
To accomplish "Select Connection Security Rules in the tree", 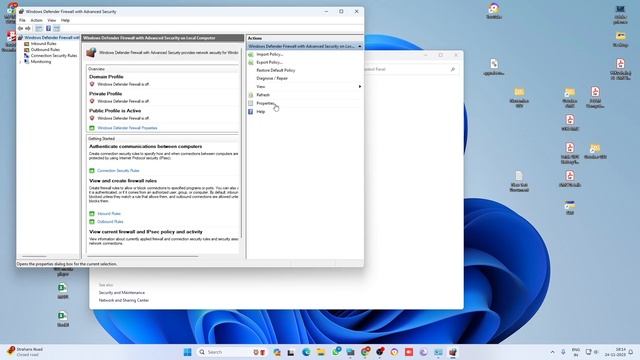I will coord(50,56).
